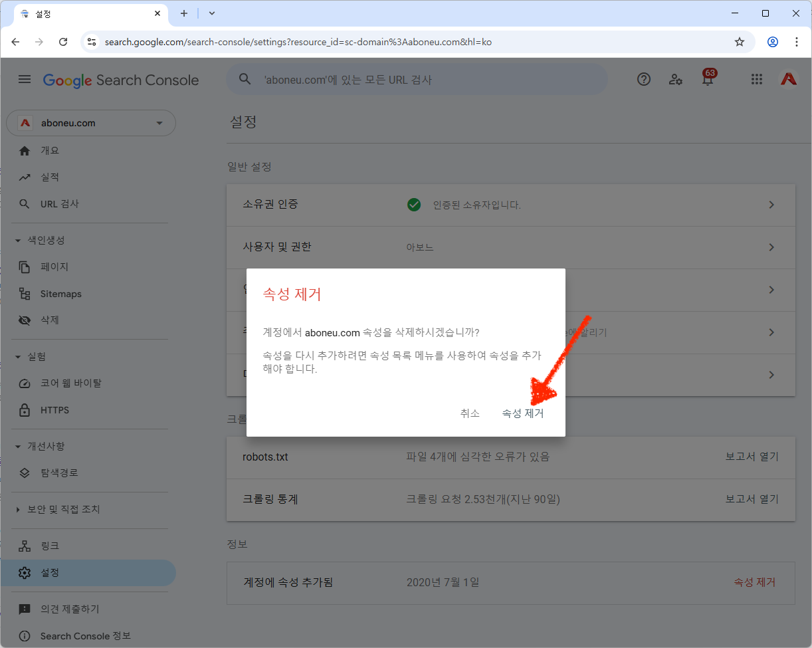Click the 코어 웹 바이탈 gauge icon

coord(25,383)
